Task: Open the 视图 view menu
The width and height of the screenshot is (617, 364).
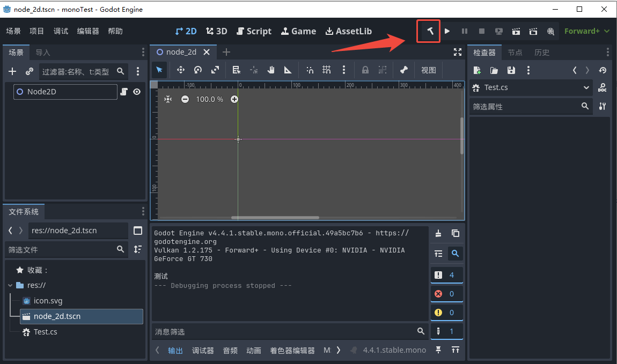Action: tap(429, 70)
